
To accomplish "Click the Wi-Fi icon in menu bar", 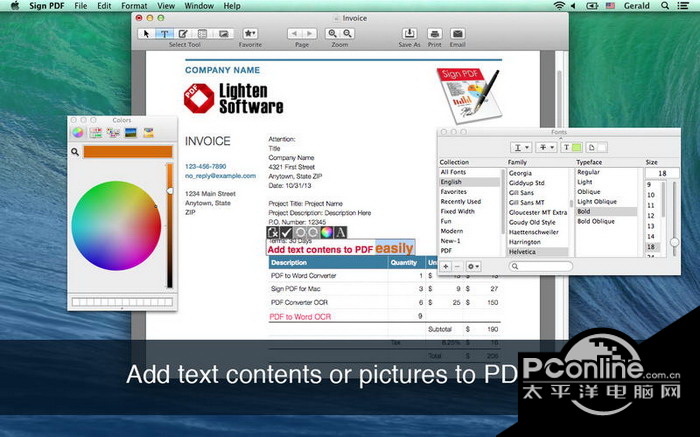I will tap(558, 6).
